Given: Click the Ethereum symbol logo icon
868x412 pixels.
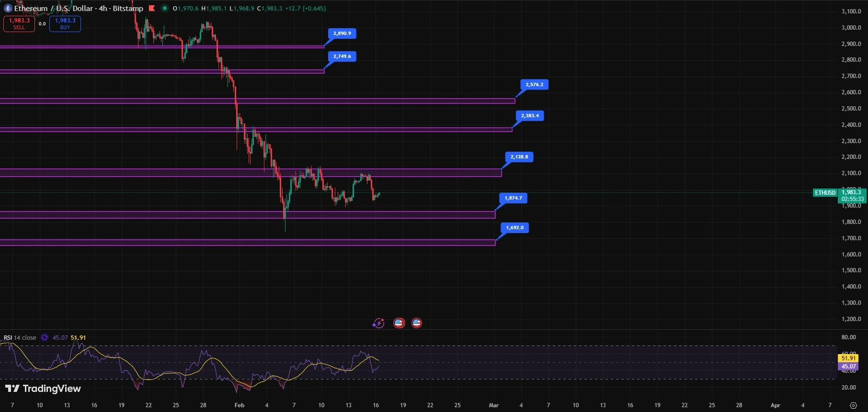Looking at the screenshot, I should [x=8, y=8].
